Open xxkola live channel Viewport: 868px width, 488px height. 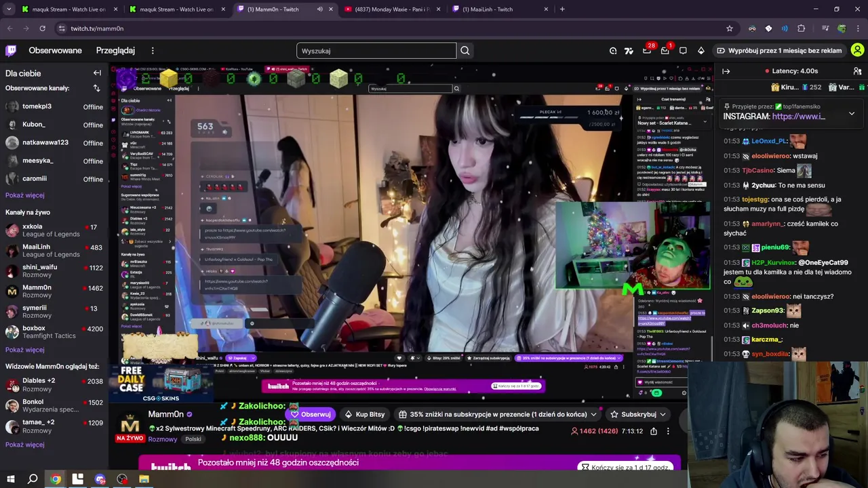pyautogui.click(x=54, y=230)
